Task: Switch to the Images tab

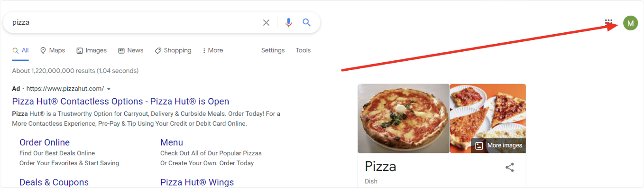Action: click(x=92, y=50)
